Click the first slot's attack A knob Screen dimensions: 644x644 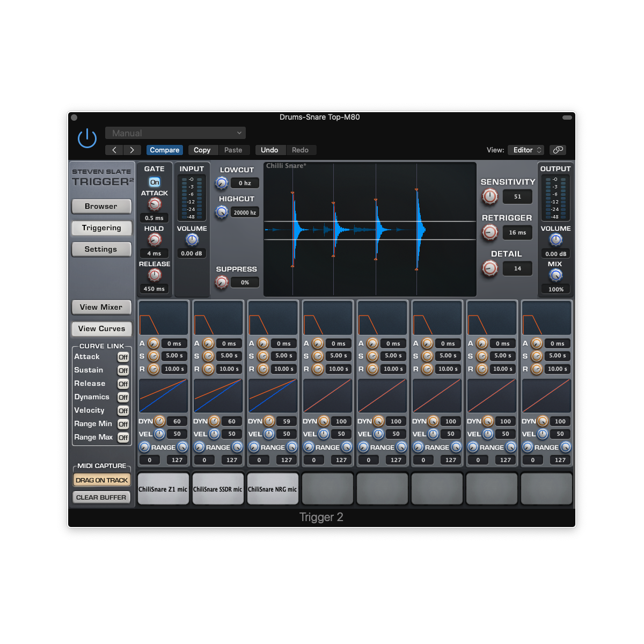(153, 343)
